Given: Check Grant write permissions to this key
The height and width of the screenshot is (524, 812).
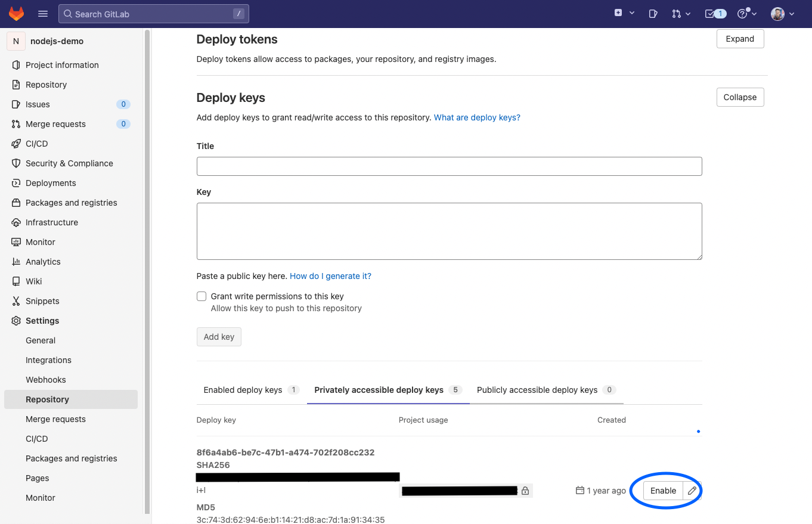Looking at the screenshot, I should [x=202, y=296].
